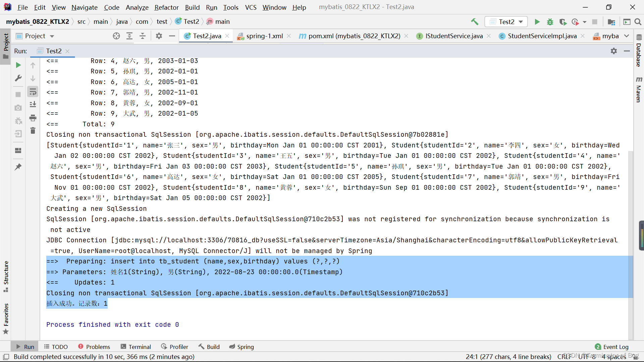644x362 pixels.
Task: Click the Print console output icon
Action: pos(33,118)
